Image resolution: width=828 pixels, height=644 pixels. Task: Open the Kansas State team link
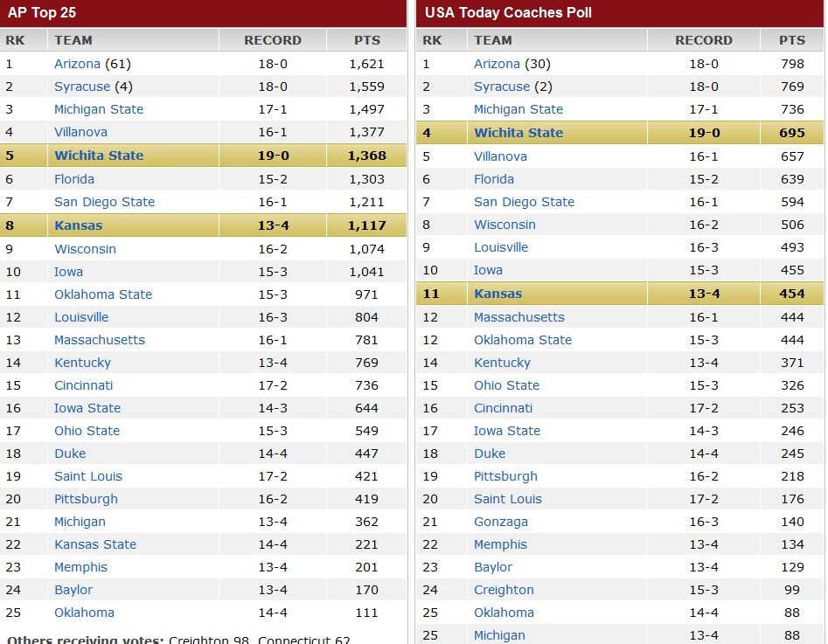(95, 544)
